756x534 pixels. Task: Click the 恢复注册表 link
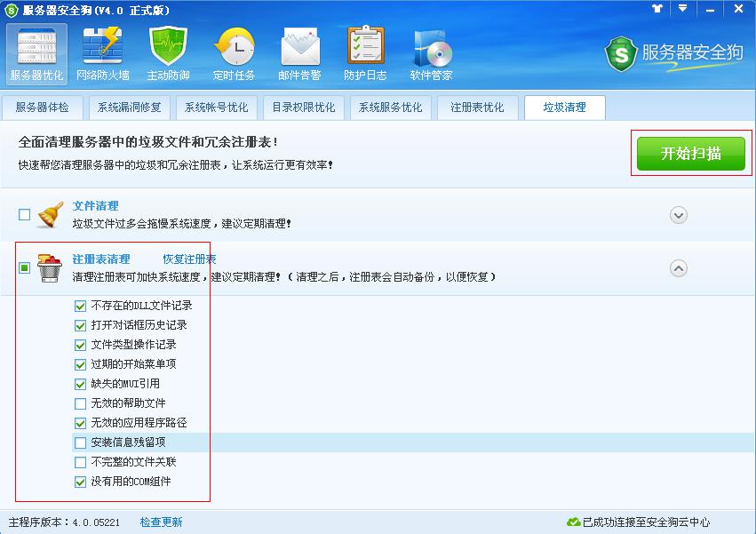coord(188,259)
